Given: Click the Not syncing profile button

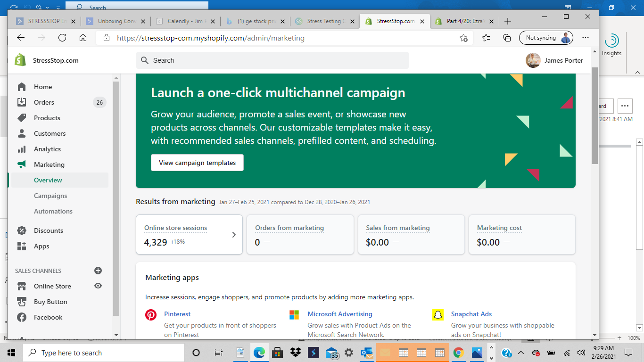Looking at the screenshot, I should (x=545, y=38).
